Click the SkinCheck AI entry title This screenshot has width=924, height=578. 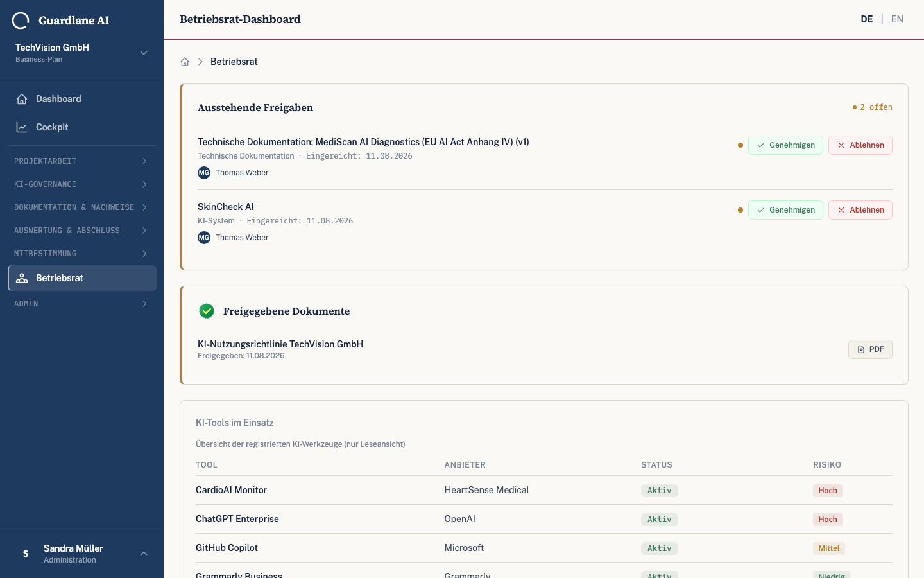226,207
